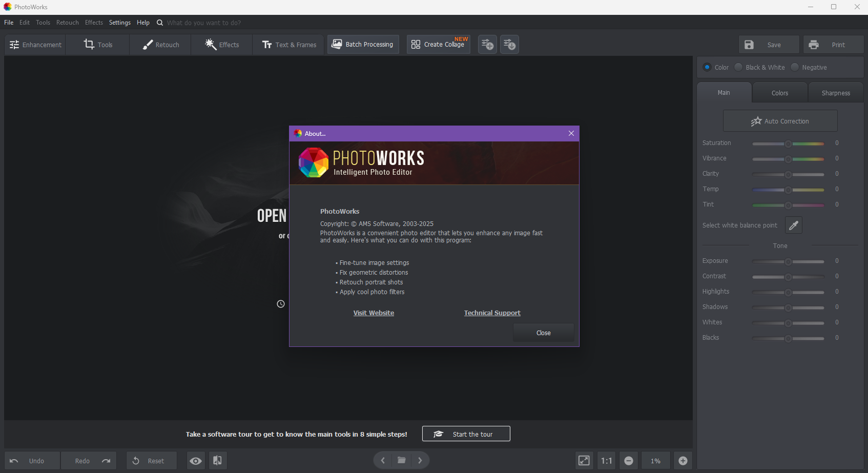Click the Exposure slider handle
868x473 pixels.
(x=789, y=262)
